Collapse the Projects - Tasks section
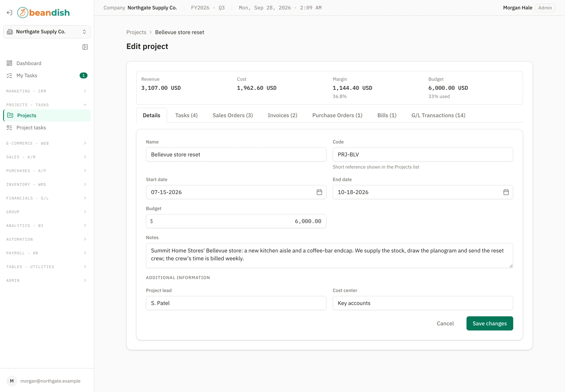 pos(47,105)
